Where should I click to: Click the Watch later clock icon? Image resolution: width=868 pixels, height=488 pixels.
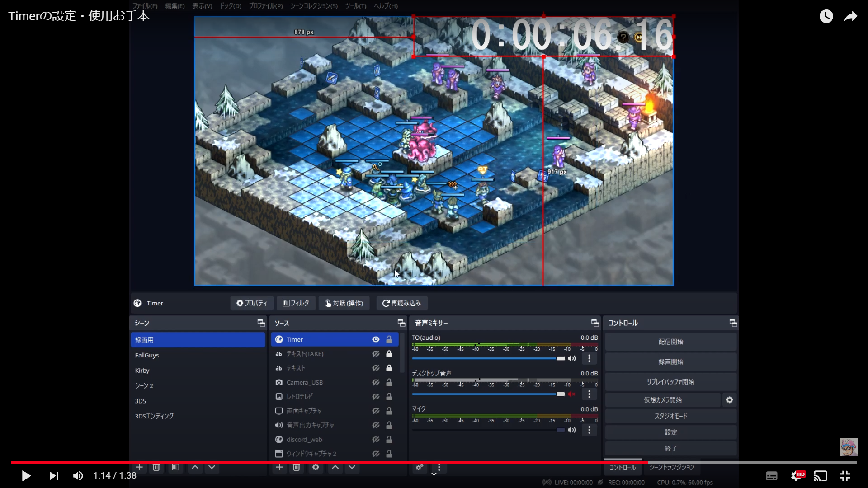point(826,16)
